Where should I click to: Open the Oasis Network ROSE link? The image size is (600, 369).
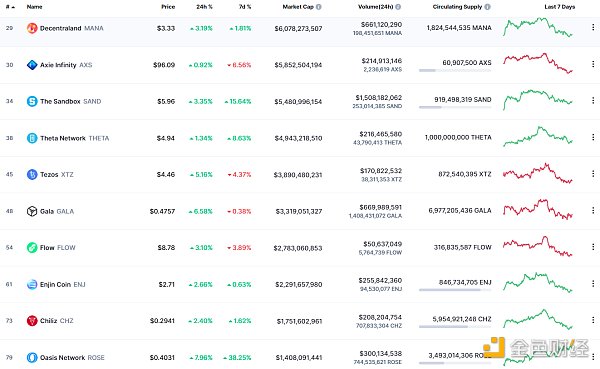pyautogui.click(x=72, y=358)
